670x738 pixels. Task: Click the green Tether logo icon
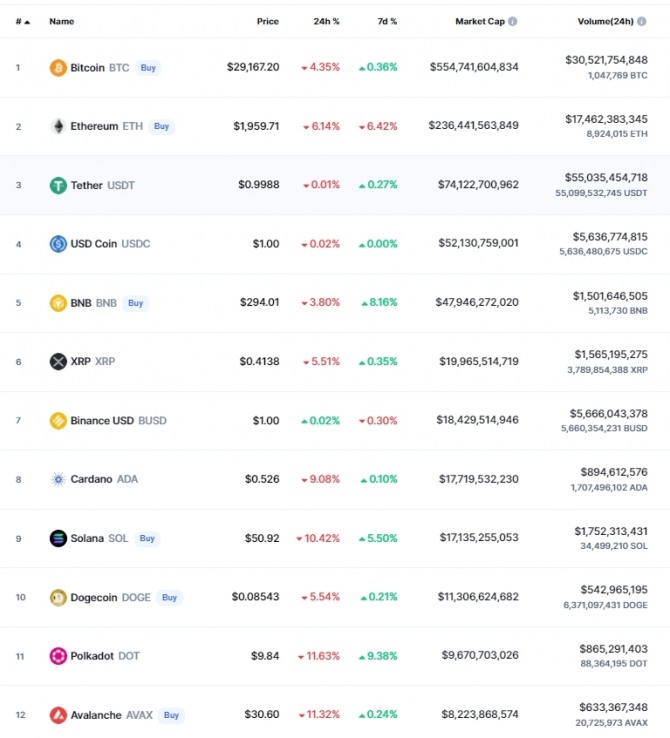(58, 185)
